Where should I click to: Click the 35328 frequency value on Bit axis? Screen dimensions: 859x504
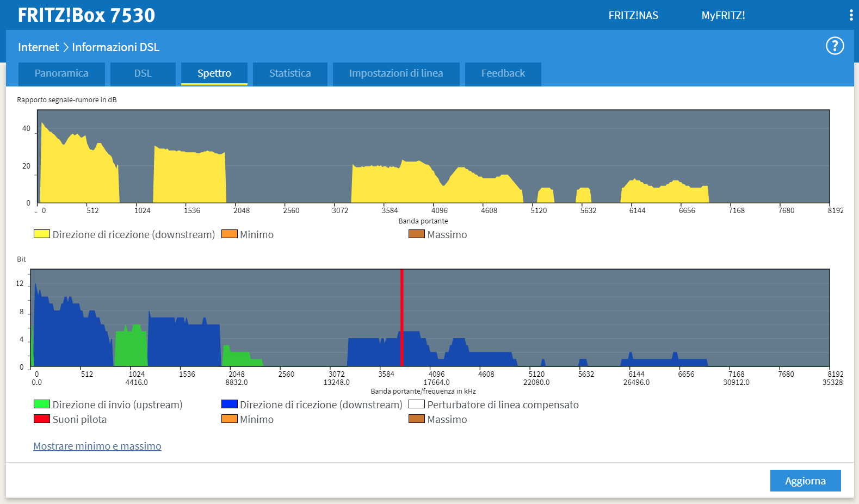[x=833, y=382]
